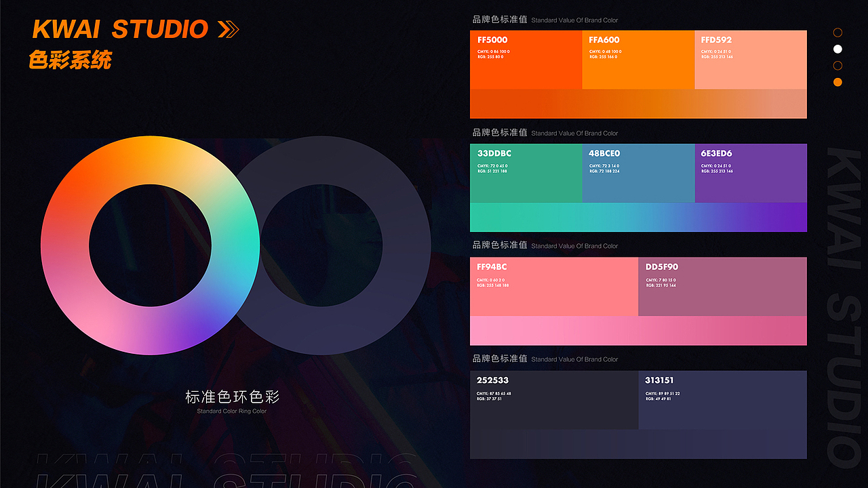This screenshot has height=488, width=868.
Task: Click the text CMYK: 87 85 65 48
Action: coord(494,394)
